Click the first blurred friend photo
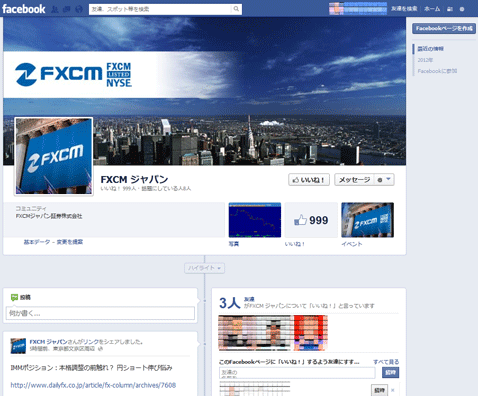Viewport: 478px width, 396px height. coord(237,333)
